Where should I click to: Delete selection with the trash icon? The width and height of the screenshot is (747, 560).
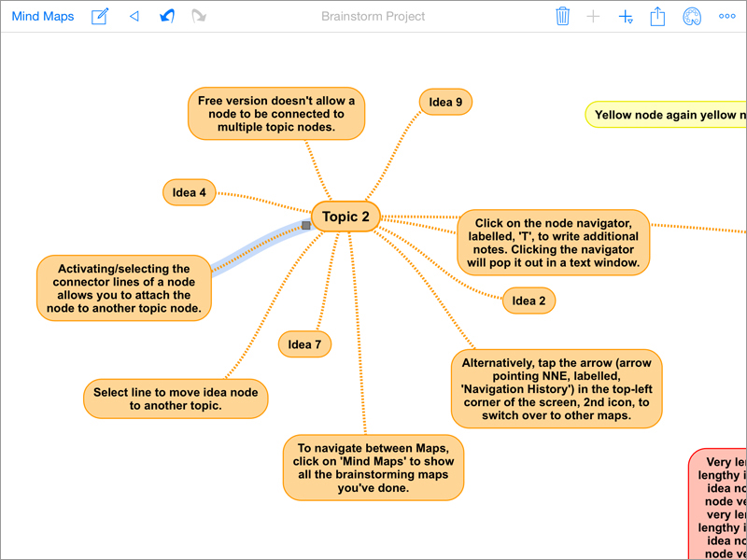click(563, 16)
